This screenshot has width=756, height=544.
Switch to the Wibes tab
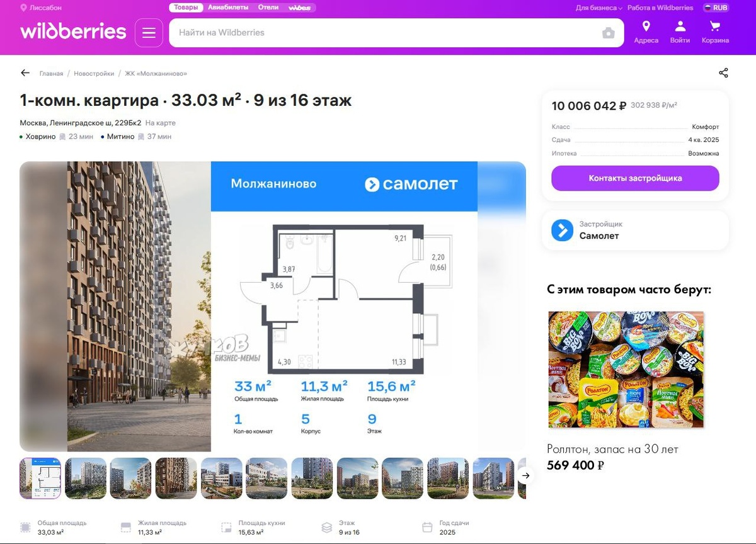click(x=299, y=8)
